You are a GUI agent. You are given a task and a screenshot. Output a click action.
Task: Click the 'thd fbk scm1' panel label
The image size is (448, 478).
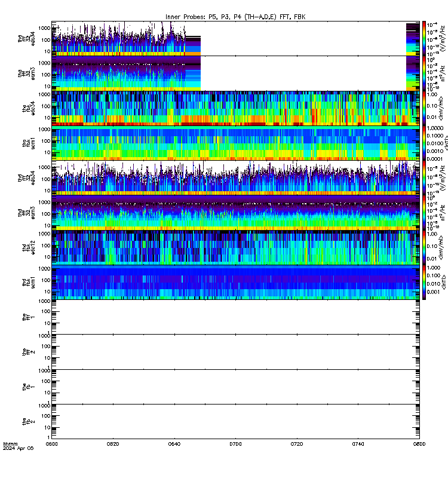(29, 283)
